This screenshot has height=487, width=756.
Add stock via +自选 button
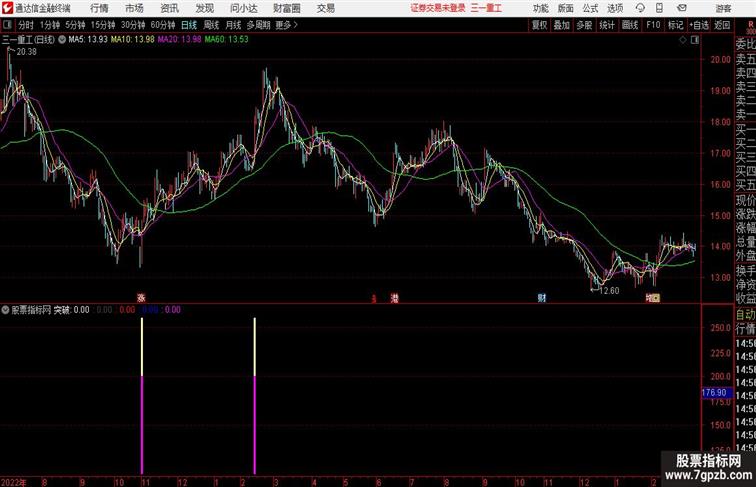point(699,25)
